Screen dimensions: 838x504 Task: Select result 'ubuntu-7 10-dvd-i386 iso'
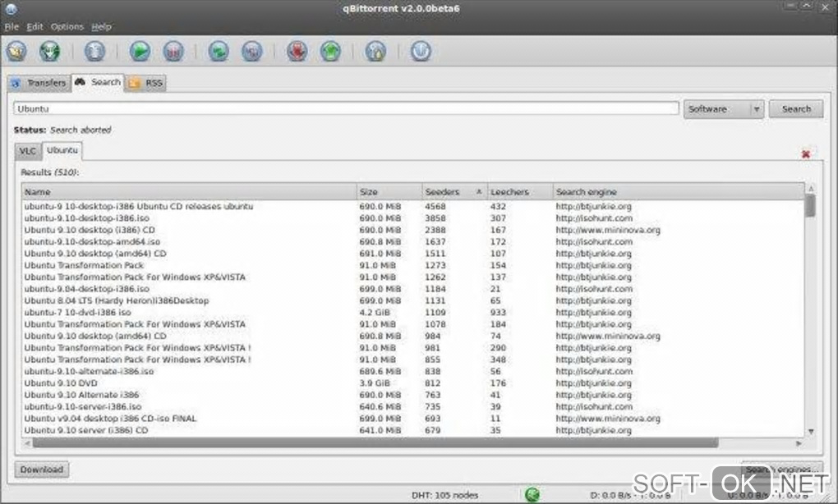tap(412, 312)
